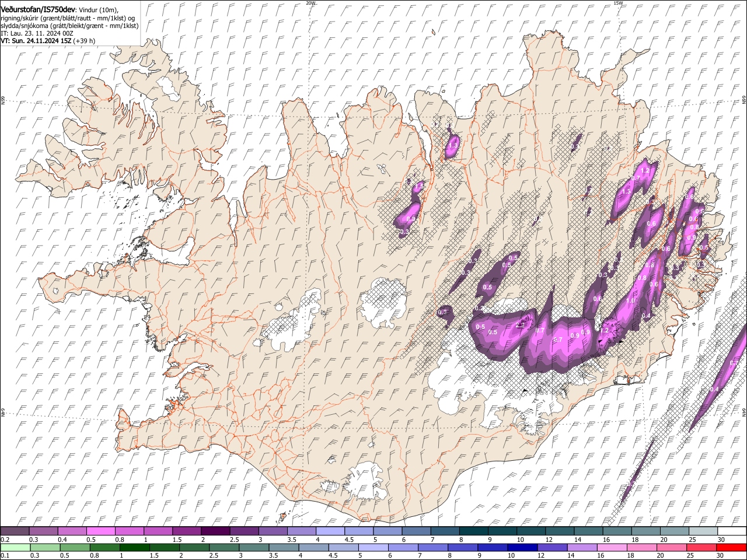
Task: Pick the 0.3 rain legend swatch
Action: click(x=45, y=547)
